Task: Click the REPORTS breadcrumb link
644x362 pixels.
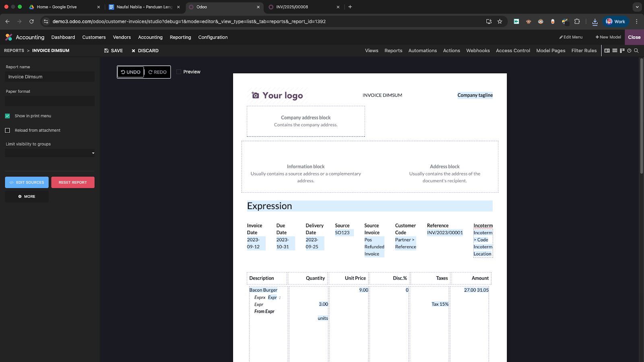Action: click(x=14, y=51)
